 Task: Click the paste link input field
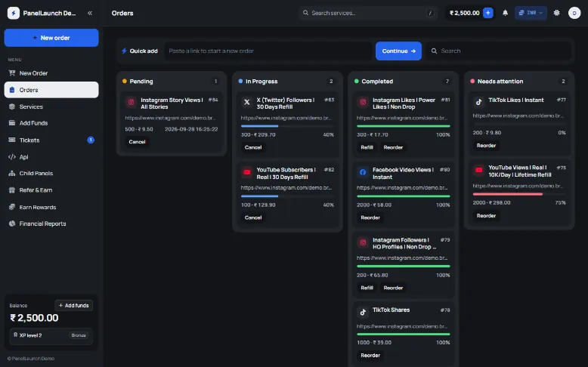point(268,51)
